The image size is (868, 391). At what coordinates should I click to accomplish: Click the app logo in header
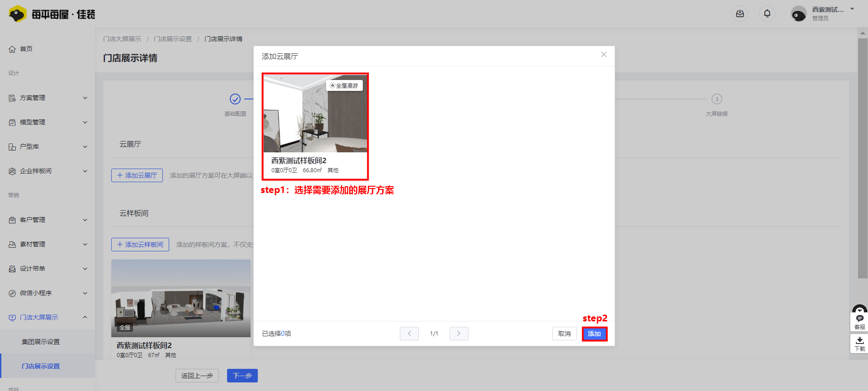coord(52,14)
